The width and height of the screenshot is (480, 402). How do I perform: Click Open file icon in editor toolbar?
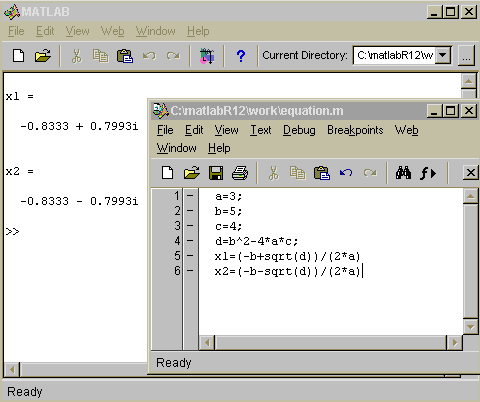tap(192, 173)
